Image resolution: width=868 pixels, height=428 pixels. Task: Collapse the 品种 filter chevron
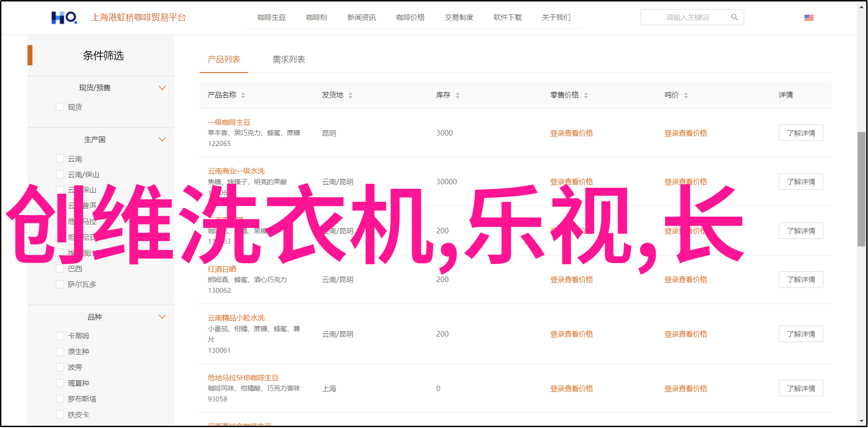(x=162, y=317)
